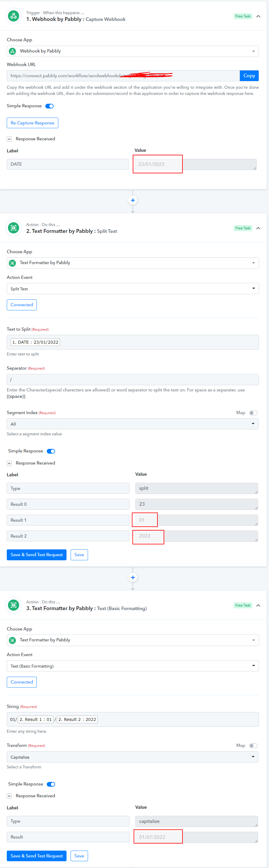The height and width of the screenshot is (868, 269).
Task: Enable Map switch for Transform field
Action: [x=253, y=746]
